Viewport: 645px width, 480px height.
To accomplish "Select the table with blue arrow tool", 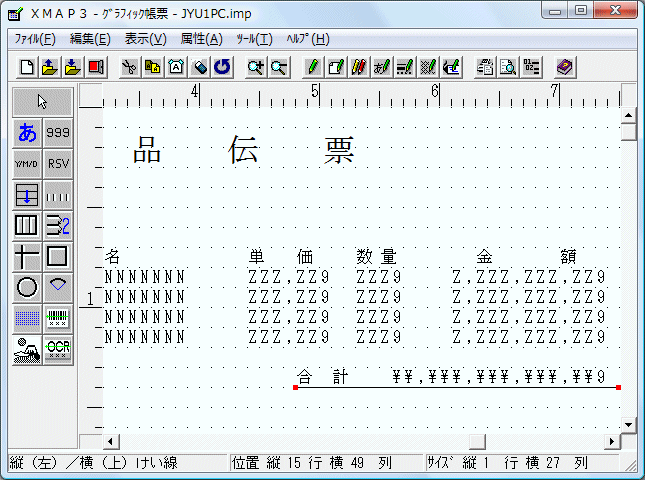I will (27, 195).
